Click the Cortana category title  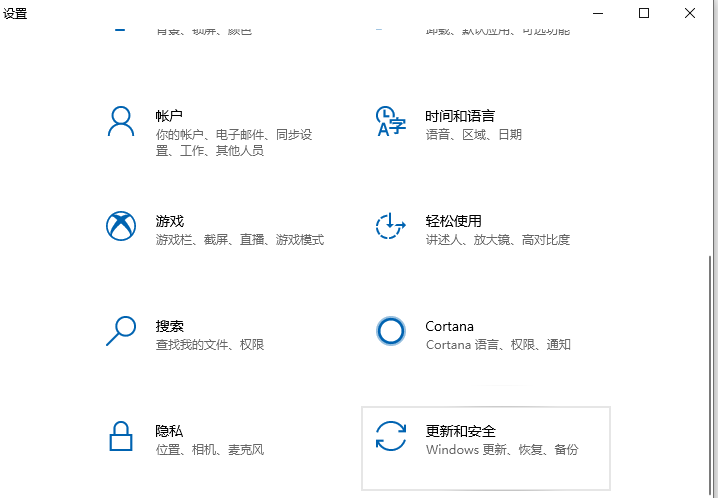coord(449,326)
